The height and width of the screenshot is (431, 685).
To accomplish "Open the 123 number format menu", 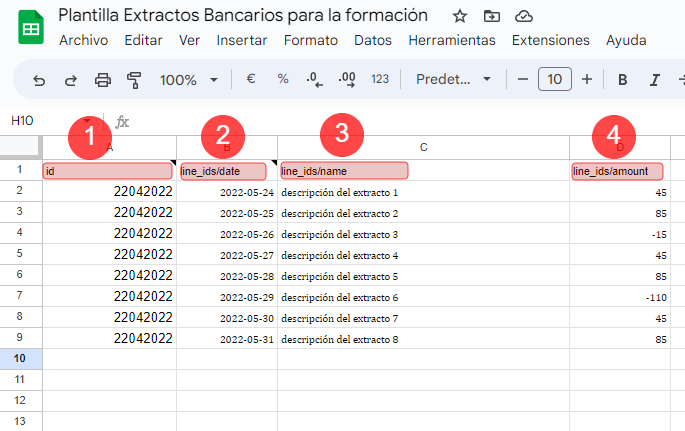I will (x=380, y=80).
